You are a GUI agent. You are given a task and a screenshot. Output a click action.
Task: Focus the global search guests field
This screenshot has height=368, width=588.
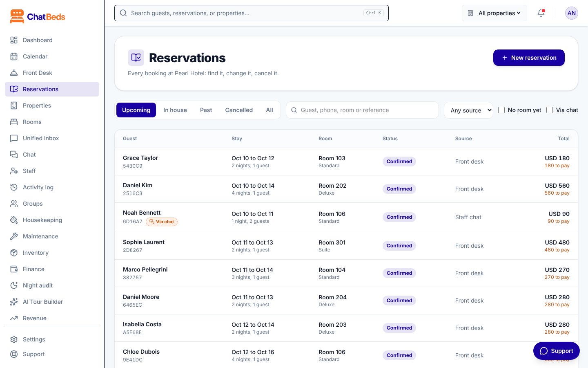coord(252,13)
